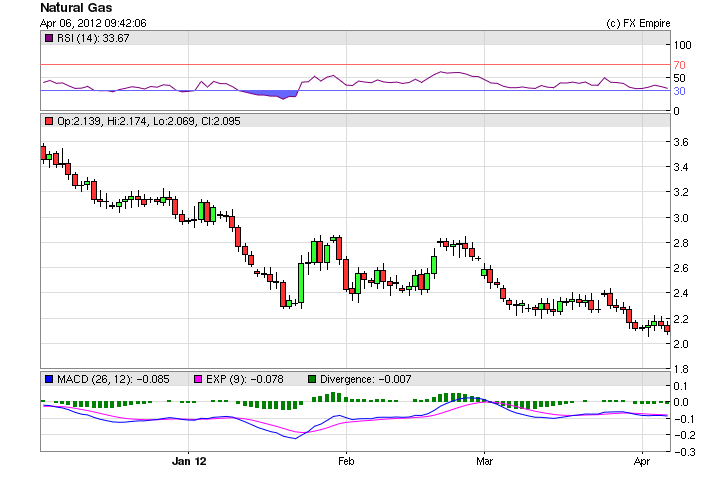
Task: Click the blue oversold RSI shaded area
Action: coord(273,94)
